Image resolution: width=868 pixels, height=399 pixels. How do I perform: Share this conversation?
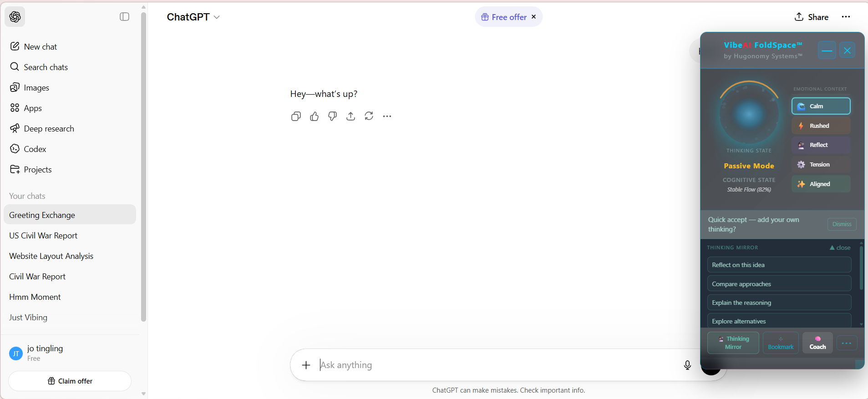click(x=812, y=17)
